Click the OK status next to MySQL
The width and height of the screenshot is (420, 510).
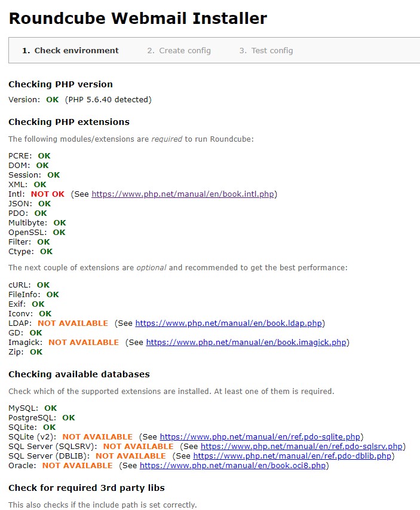(50, 408)
